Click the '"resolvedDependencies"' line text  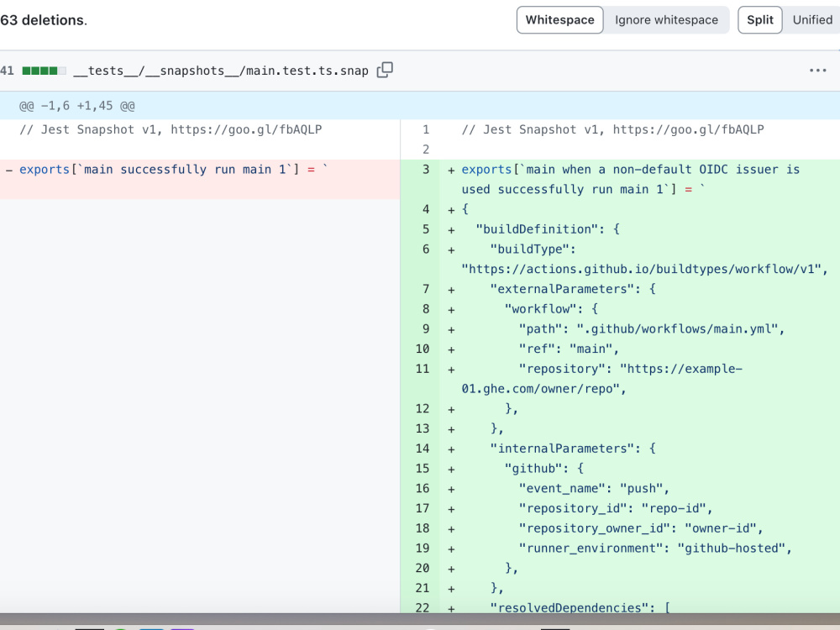tap(580, 607)
